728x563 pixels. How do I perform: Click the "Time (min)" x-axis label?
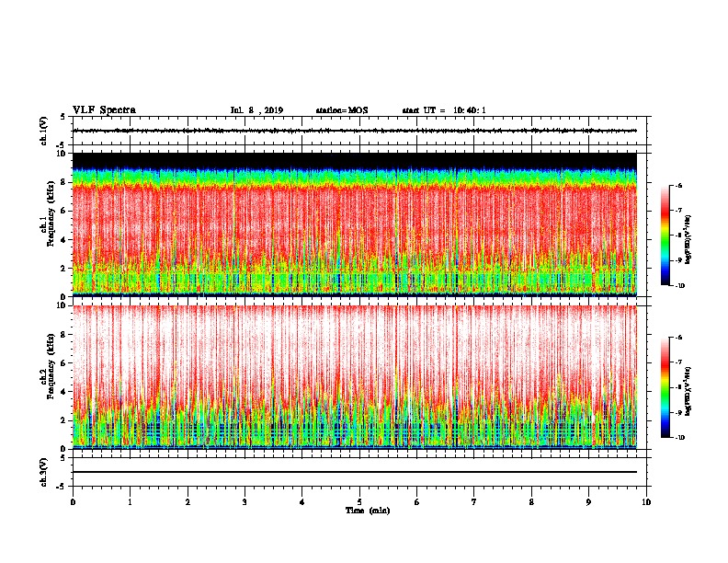(x=368, y=511)
